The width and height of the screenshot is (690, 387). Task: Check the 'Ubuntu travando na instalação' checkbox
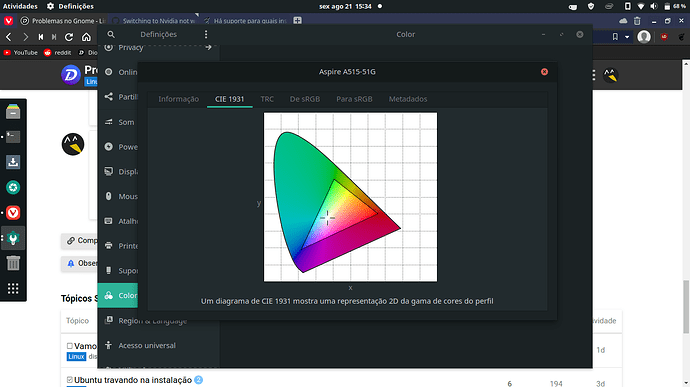70,380
